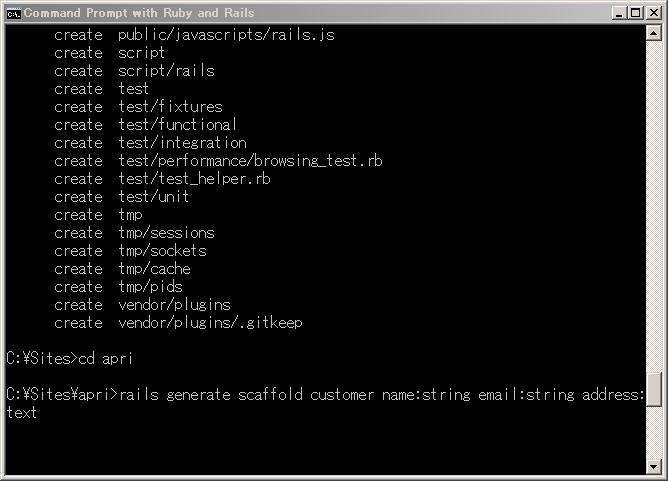Open the Command Prompt system menu icon

[13, 14]
